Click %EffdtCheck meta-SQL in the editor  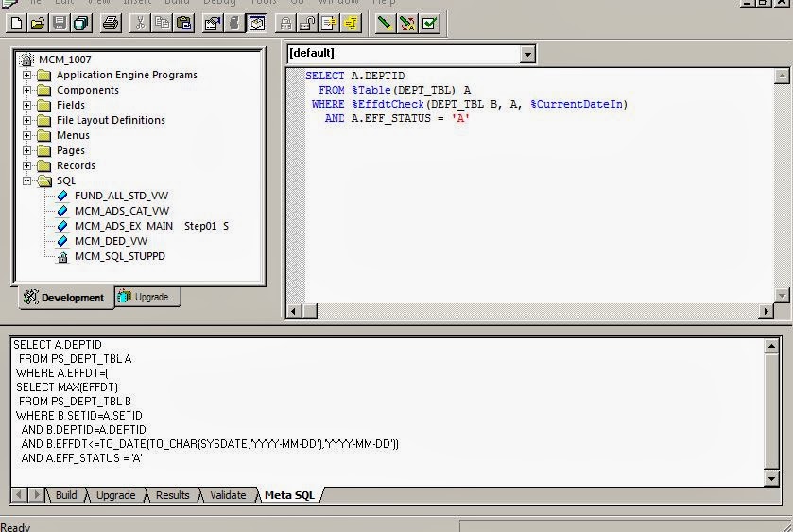(388, 104)
